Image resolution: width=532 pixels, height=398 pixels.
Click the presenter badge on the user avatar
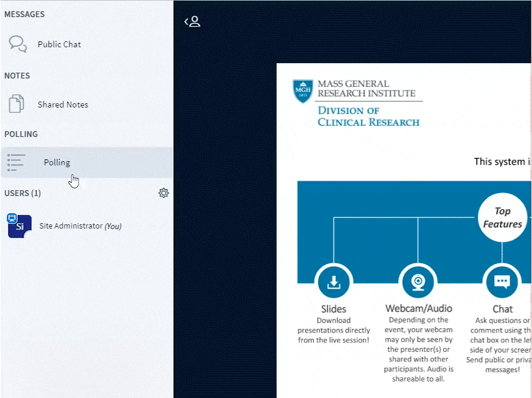point(11,218)
